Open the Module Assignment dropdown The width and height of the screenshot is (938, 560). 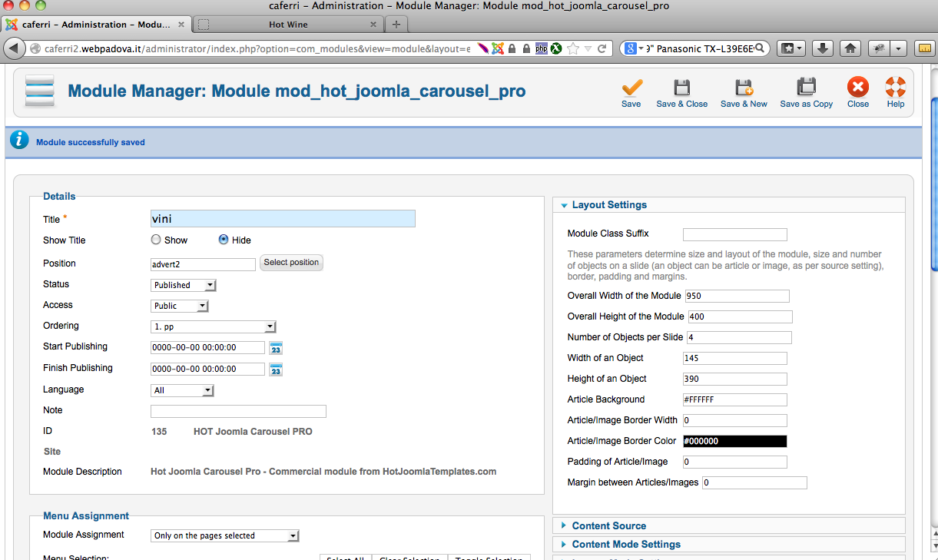pyautogui.click(x=225, y=535)
